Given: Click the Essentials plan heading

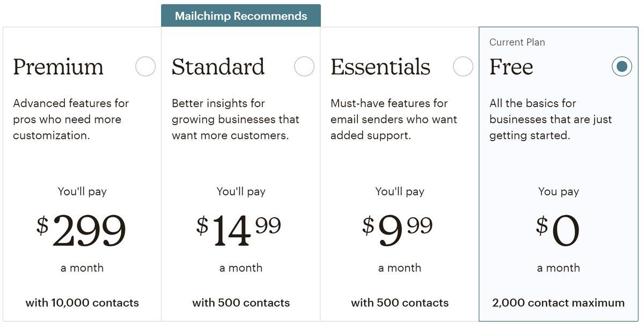Looking at the screenshot, I should [380, 67].
